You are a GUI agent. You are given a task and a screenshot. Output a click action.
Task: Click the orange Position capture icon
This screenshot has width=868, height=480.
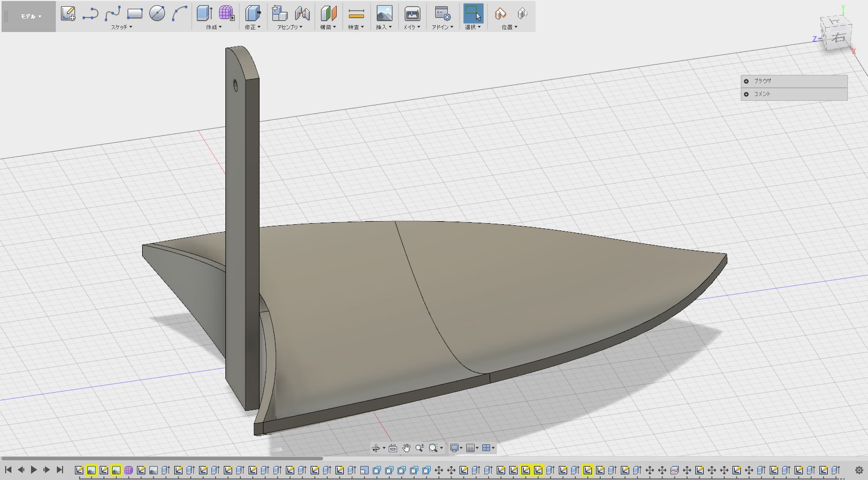point(500,13)
